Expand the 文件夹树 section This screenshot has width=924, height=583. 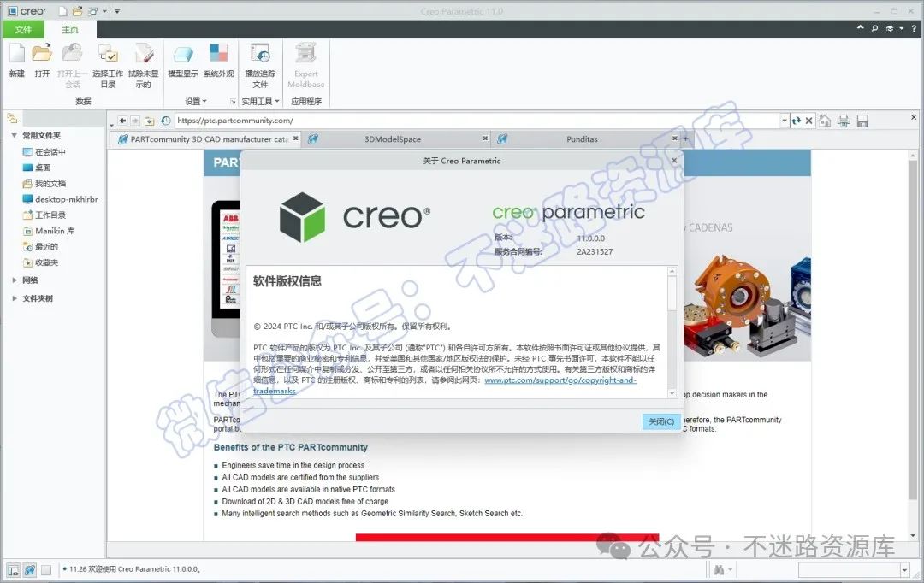tap(15, 298)
